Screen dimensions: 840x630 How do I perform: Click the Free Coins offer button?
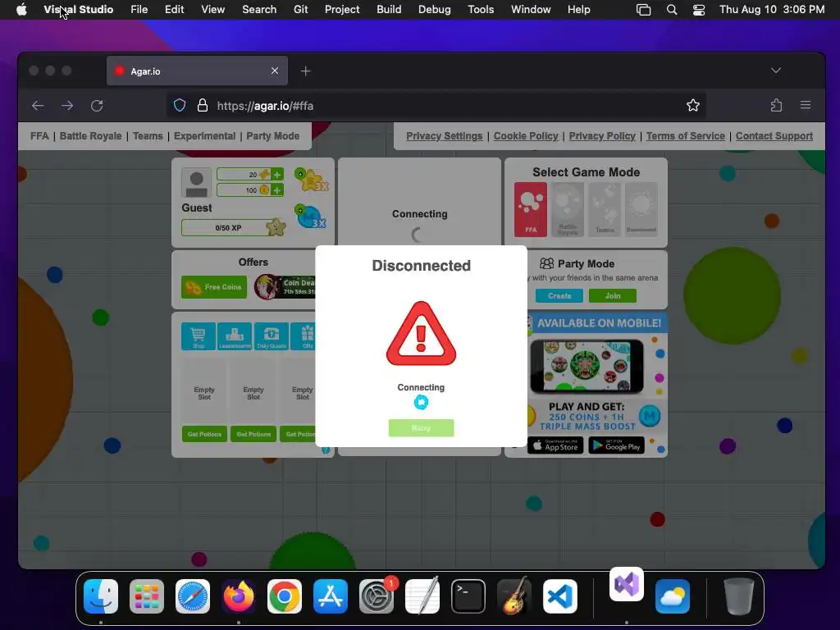[214, 287]
